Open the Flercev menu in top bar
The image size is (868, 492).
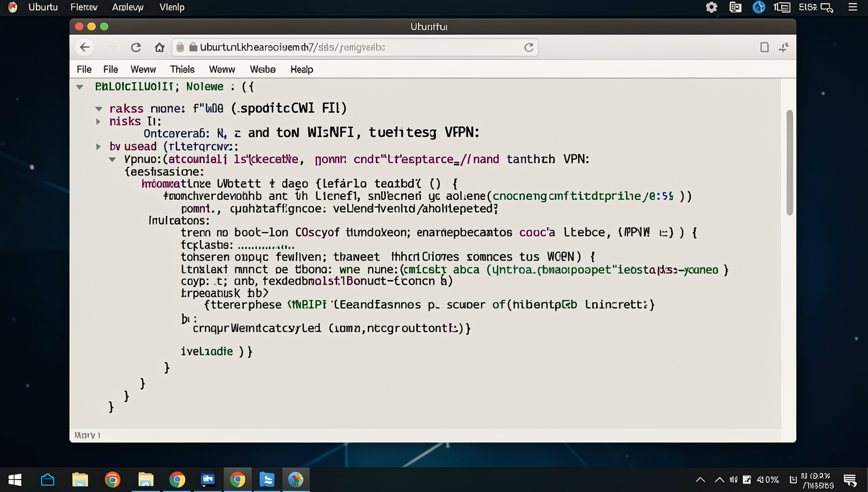point(84,8)
